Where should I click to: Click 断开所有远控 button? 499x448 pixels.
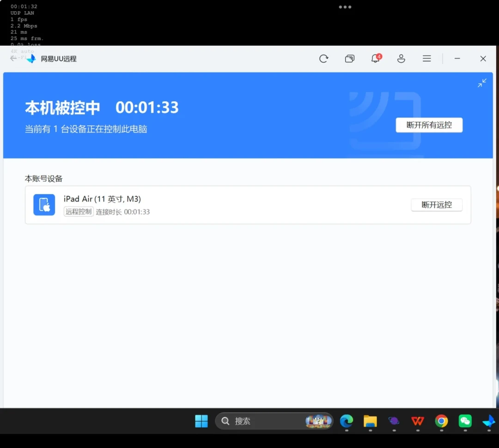point(429,125)
